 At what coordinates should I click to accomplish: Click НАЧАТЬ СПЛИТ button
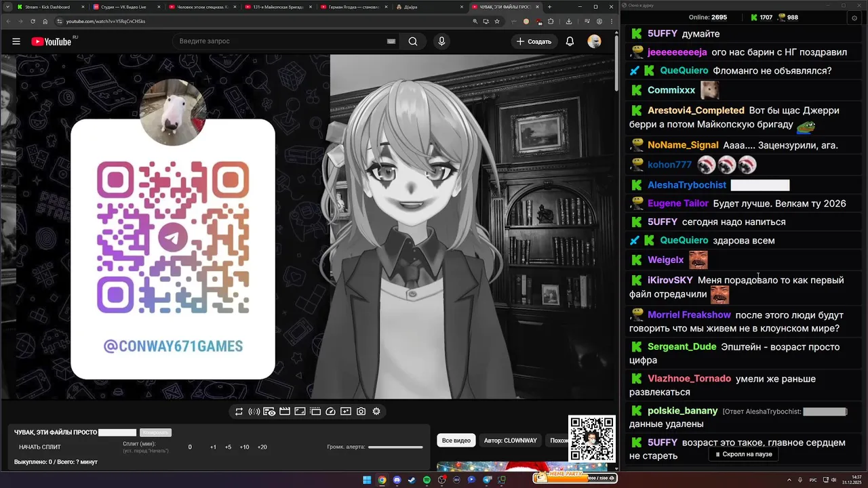click(40, 447)
